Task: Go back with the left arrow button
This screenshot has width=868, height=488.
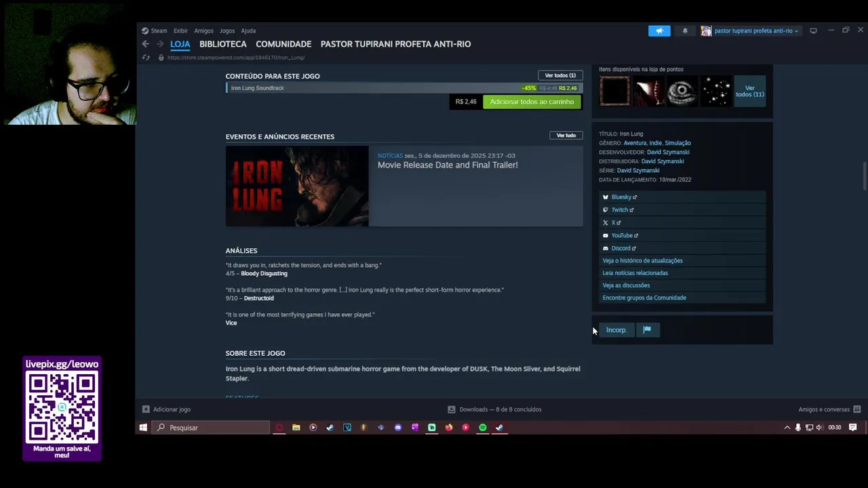Action: (x=145, y=44)
